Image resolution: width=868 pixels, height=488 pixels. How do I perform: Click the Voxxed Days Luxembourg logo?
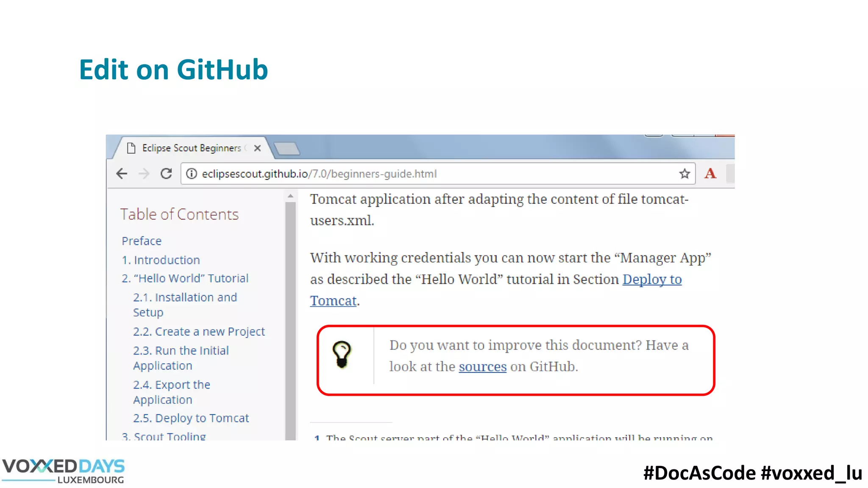(63, 471)
